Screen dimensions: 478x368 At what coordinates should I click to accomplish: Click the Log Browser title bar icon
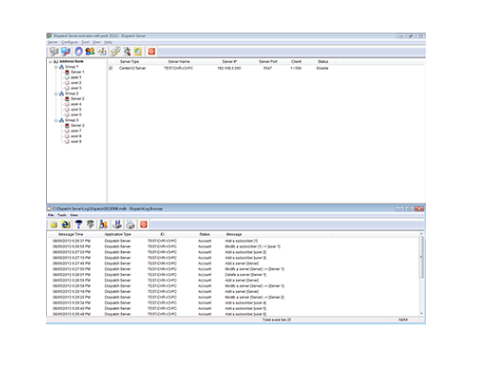(x=49, y=209)
